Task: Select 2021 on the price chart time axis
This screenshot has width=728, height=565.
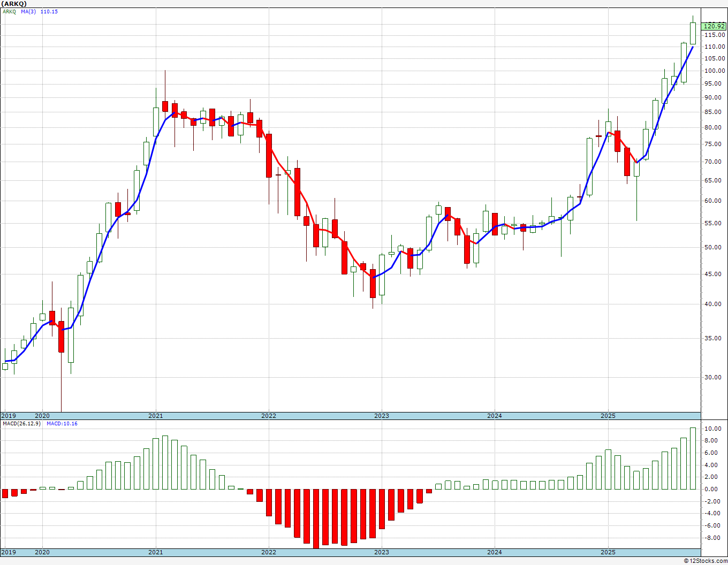Action: pyautogui.click(x=155, y=416)
